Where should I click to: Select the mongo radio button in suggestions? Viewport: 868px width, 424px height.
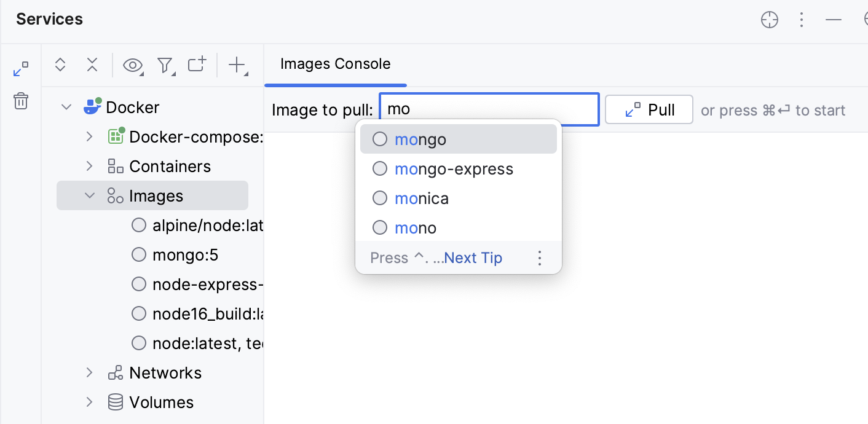380,139
